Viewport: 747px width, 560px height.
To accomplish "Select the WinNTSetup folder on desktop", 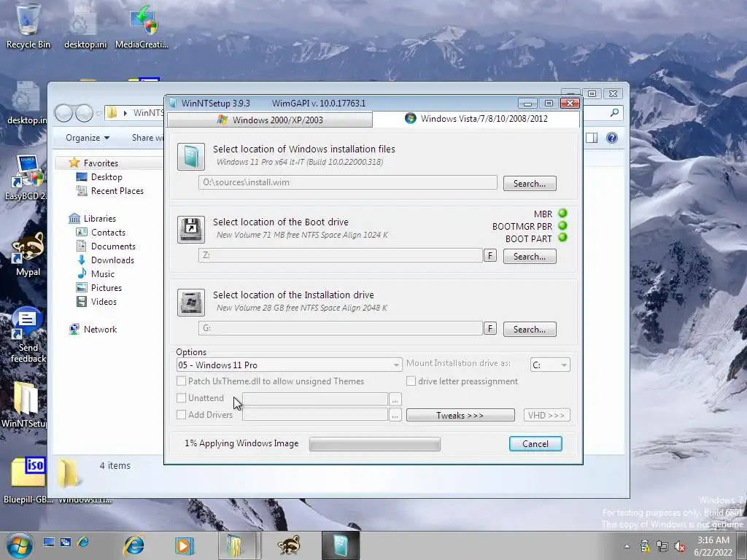I will click(x=24, y=405).
